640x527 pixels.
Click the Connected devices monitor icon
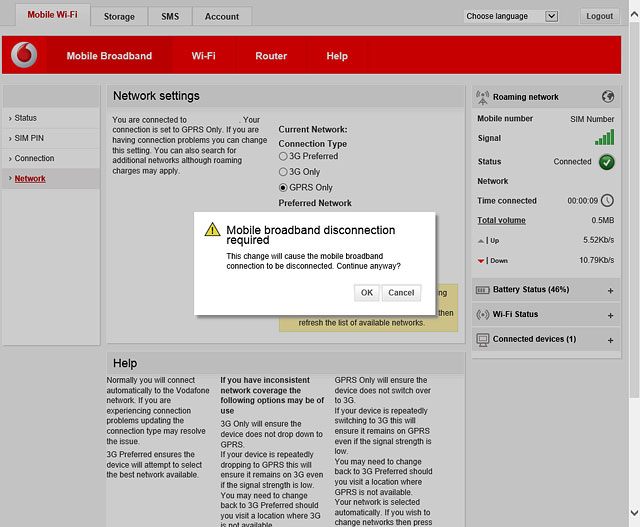(482, 340)
